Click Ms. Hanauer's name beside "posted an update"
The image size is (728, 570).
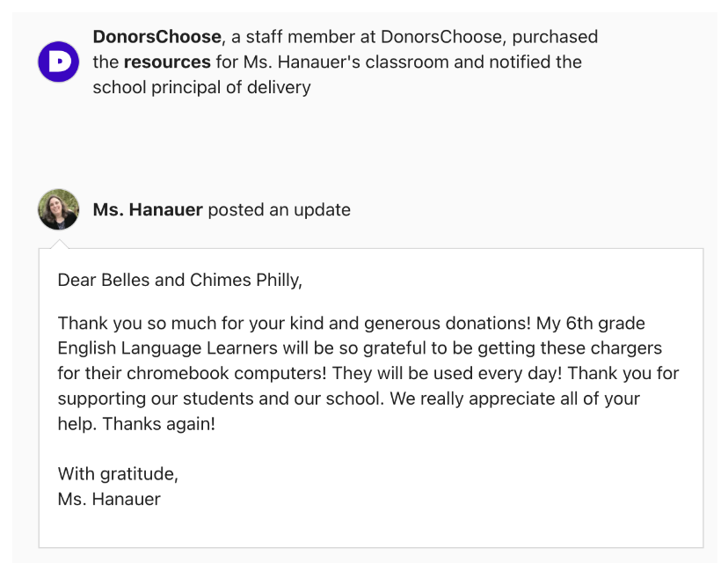148,210
